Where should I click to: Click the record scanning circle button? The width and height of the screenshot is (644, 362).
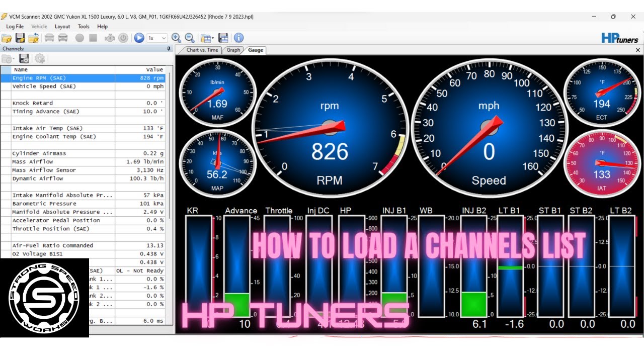click(x=79, y=38)
